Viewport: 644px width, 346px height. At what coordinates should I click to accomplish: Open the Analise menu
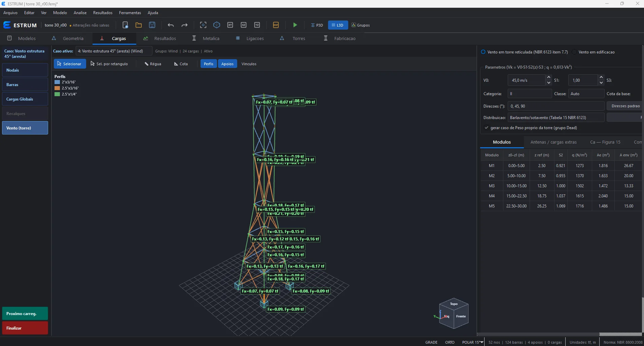click(80, 13)
